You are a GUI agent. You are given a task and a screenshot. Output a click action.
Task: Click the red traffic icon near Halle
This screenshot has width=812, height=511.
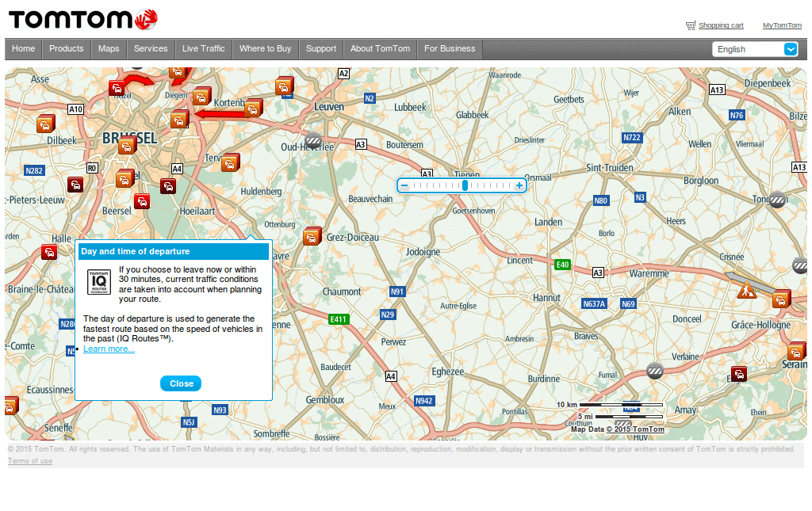coord(49,252)
